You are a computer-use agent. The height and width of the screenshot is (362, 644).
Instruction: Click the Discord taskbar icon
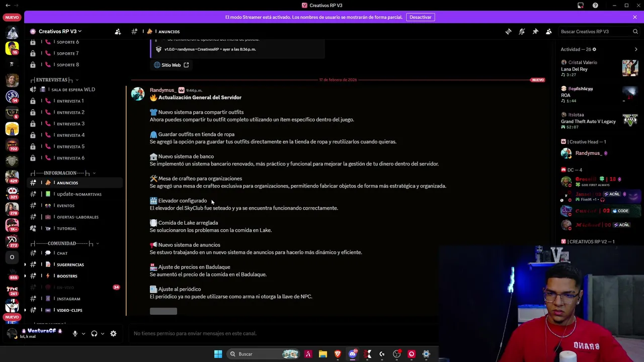point(353,354)
